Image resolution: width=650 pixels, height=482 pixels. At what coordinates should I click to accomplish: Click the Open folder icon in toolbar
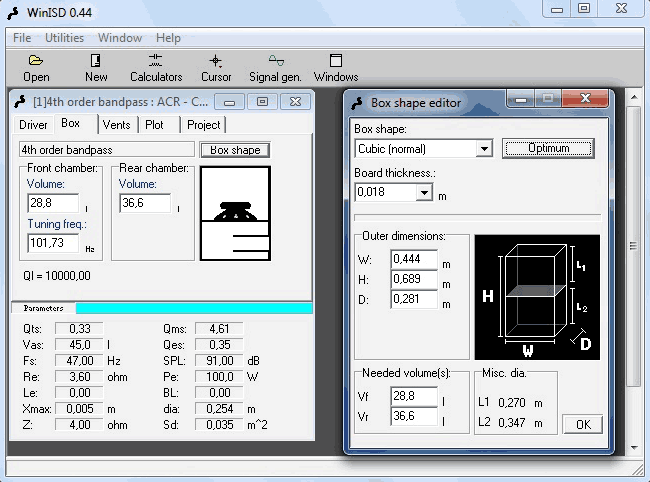(x=36, y=67)
